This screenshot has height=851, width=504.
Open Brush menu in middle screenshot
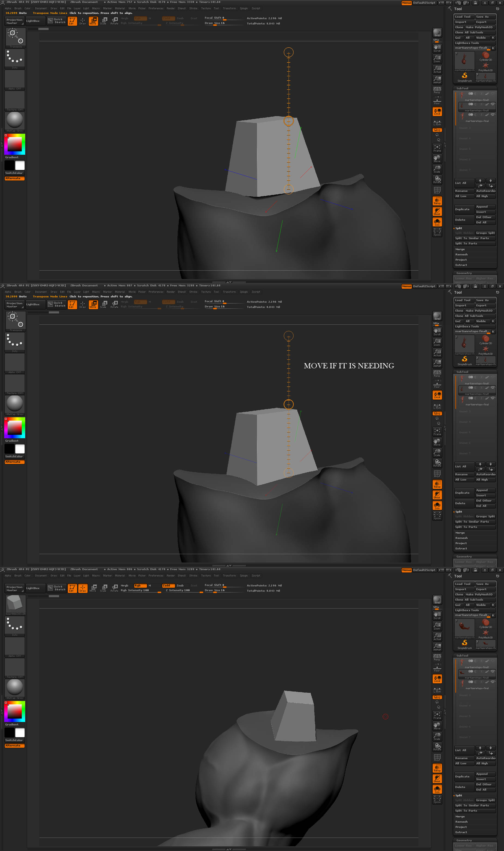coord(18,292)
